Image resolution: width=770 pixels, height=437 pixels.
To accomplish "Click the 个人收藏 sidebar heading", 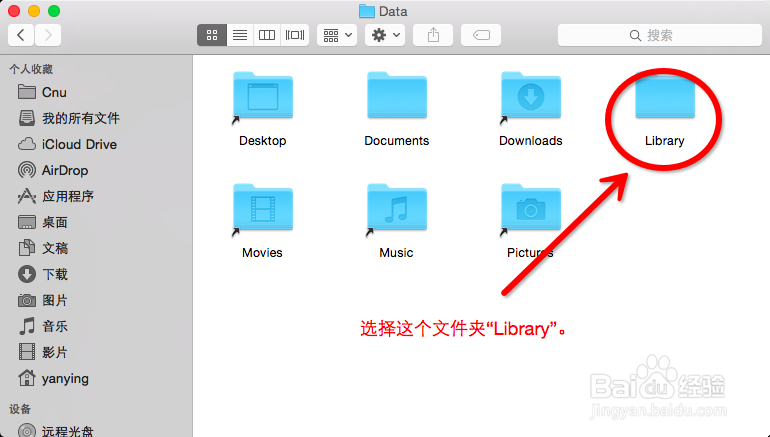I will [x=31, y=69].
